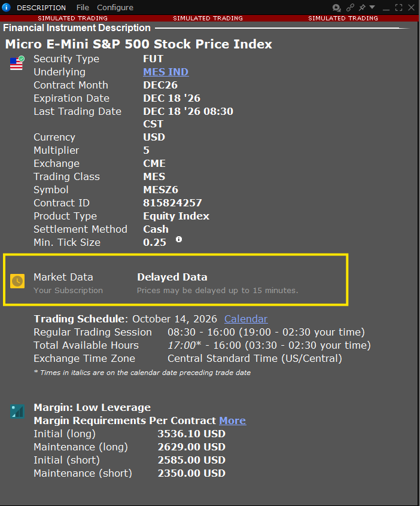
Task: Click the Financial Instrument Description header
Action: click(x=77, y=28)
